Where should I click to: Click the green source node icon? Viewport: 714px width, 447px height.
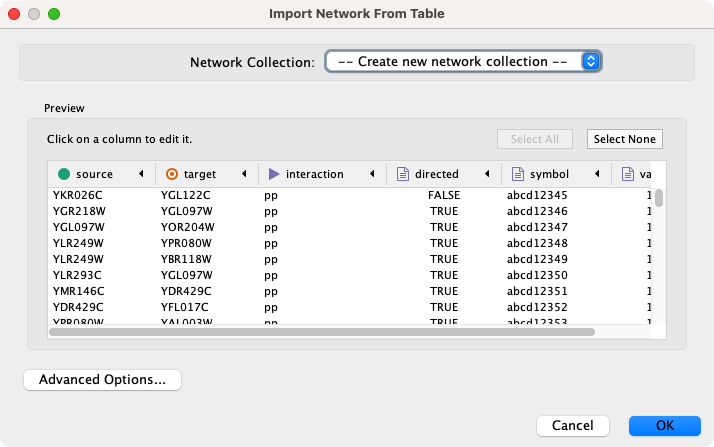coord(64,174)
